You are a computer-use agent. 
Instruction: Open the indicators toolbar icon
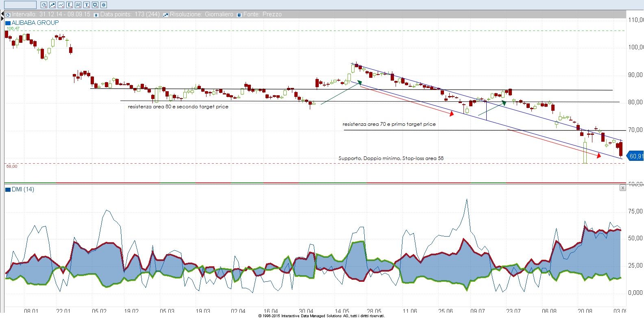[78, 5]
